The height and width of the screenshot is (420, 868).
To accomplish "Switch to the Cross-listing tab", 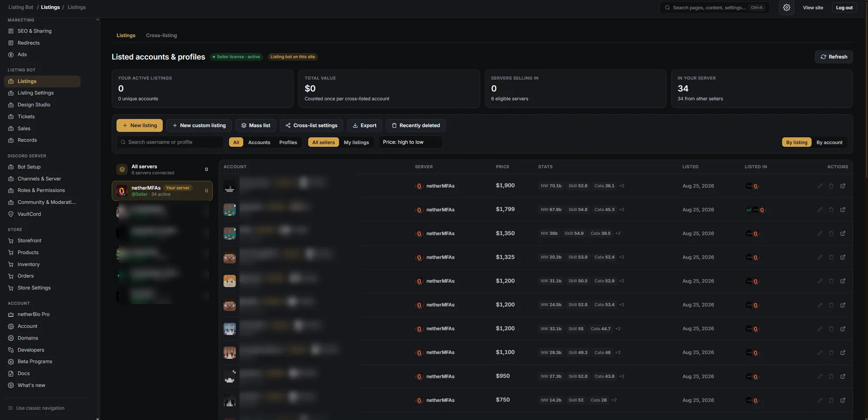I will (161, 35).
